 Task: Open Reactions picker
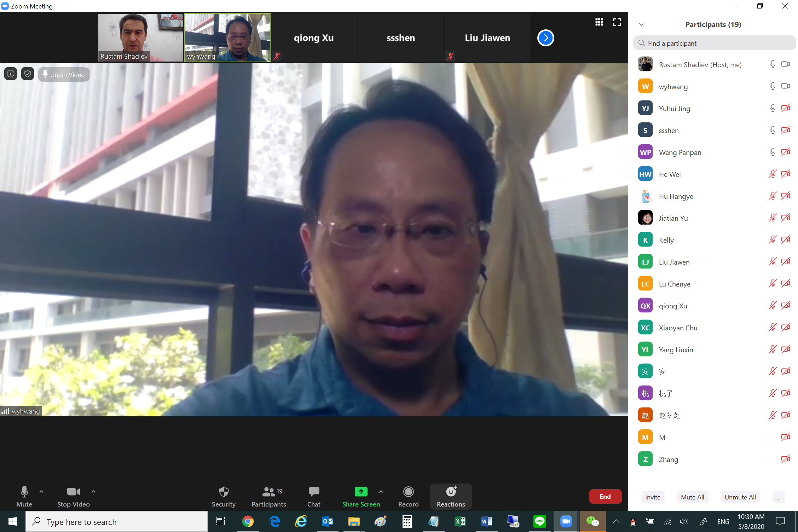[x=451, y=496]
